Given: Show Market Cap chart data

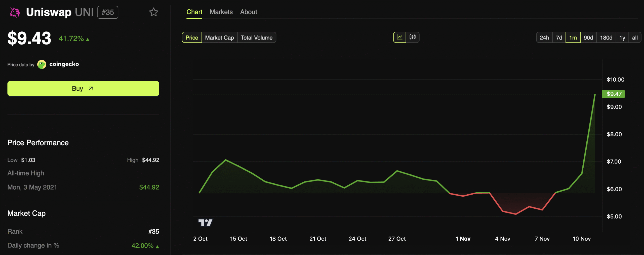Looking at the screenshot, I should click(x=219, y=38).
